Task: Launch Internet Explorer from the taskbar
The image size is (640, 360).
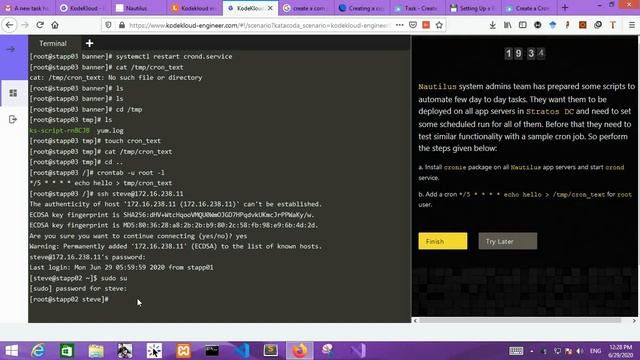Action: click(38, 351)
